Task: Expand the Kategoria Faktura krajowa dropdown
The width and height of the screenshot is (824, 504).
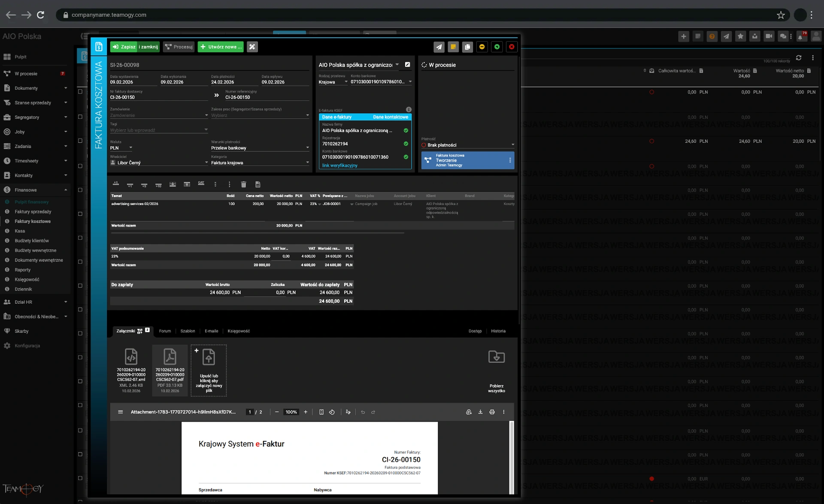Action: 307,163
